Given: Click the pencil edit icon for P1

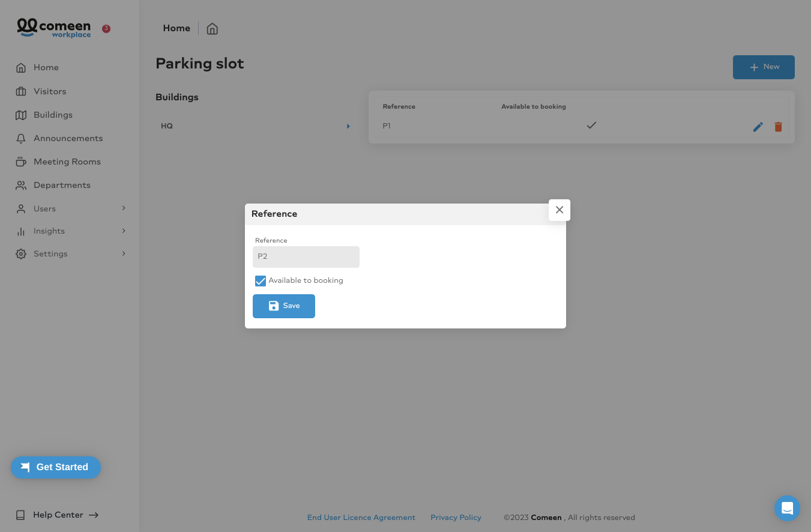Looking at the screenshot, I should coord(758,127).
